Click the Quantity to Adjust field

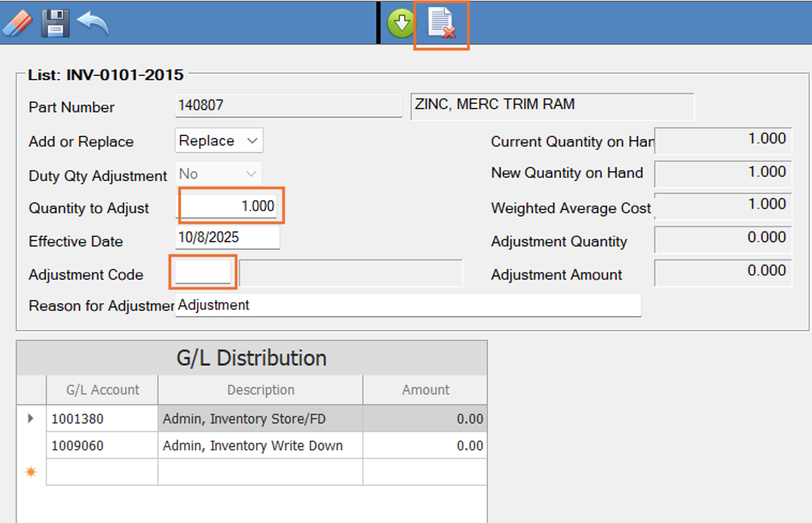coord(230,206)
